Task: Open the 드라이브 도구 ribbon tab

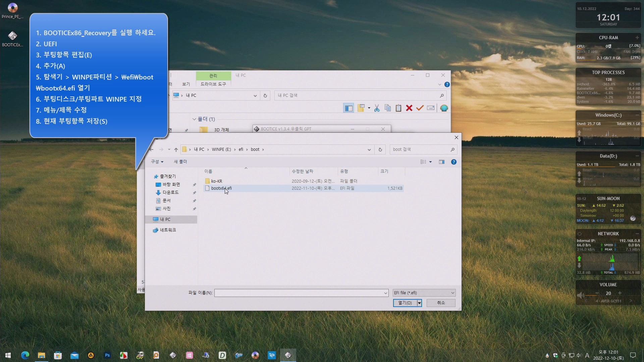Action: (x=213, y=84)
